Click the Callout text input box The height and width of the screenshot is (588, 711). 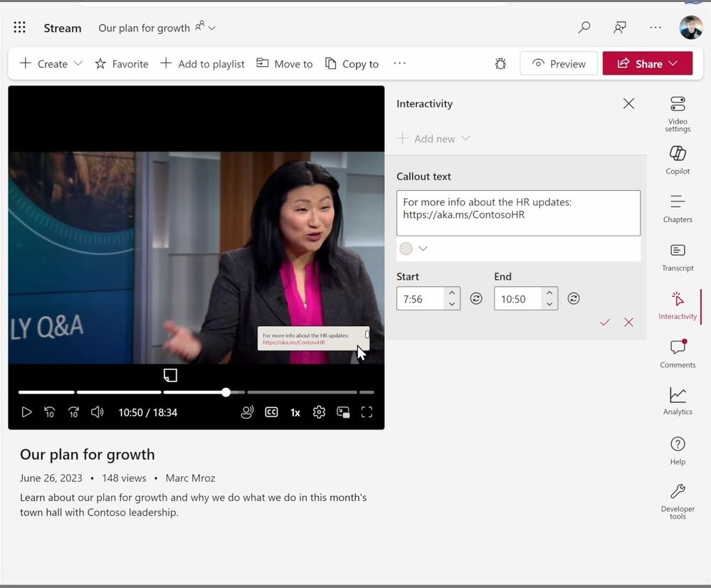pyautogui.click(x=518, y=213)
